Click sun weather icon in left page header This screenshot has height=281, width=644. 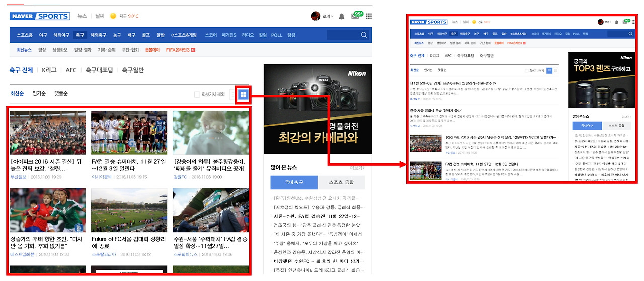pos(113,16)
